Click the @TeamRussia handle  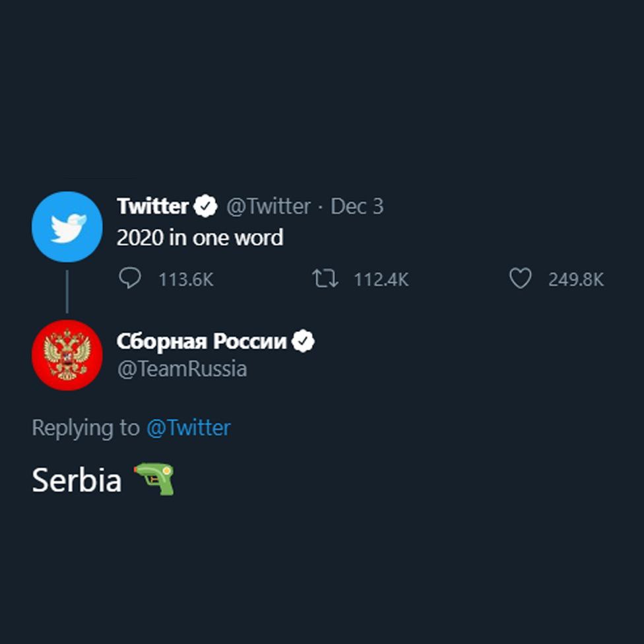pos(182,369)
